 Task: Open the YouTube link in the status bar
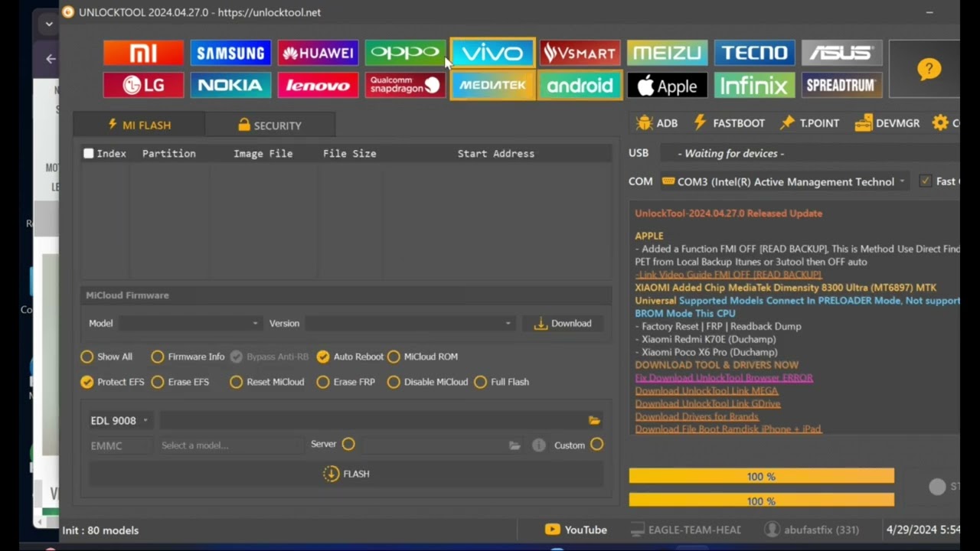576,530
